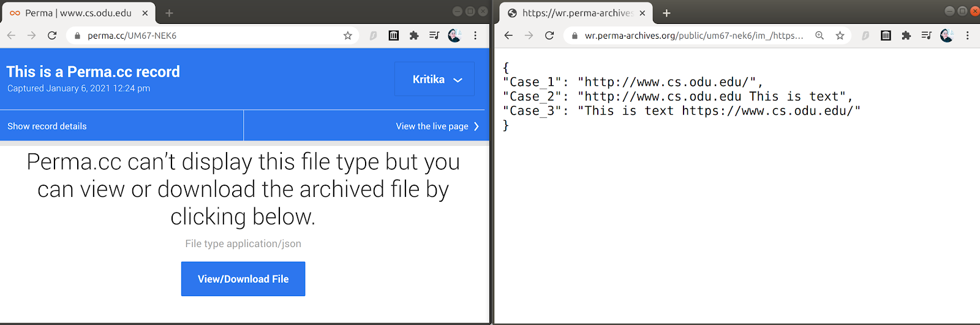
Task: Bookmark the archive page with the star
Action: 840,36
